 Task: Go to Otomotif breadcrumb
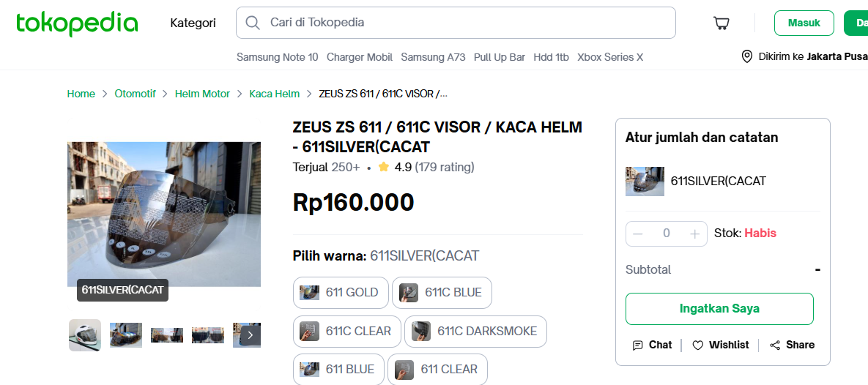click(x=135, y=94)
